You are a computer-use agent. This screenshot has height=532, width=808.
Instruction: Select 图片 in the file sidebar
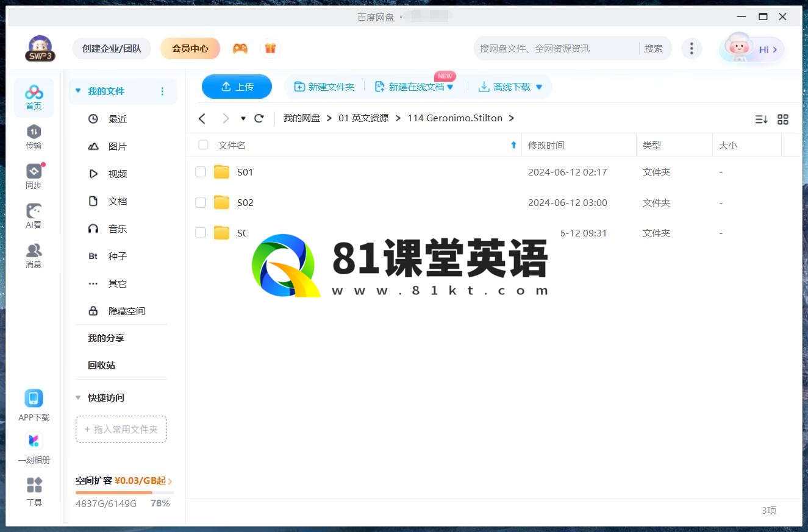point(118,147)
